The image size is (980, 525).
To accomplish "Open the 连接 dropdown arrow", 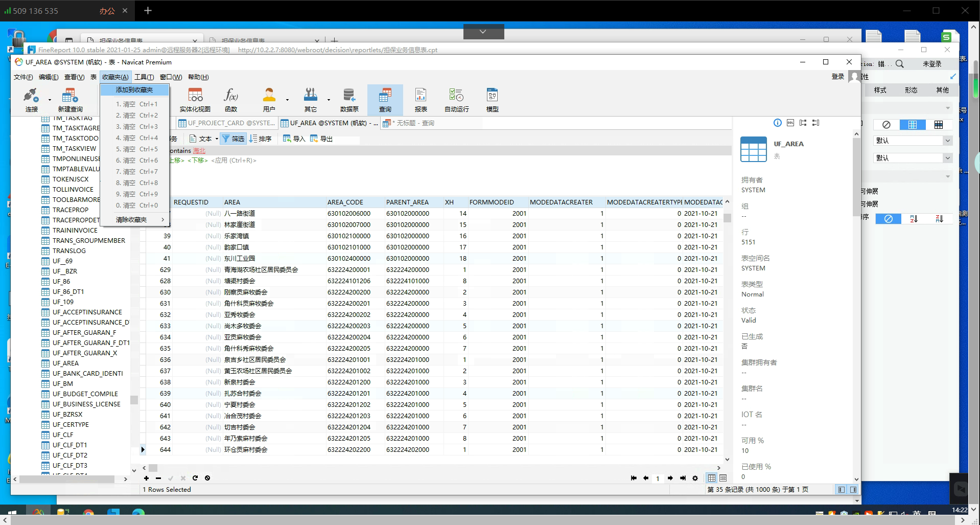I will tap(50, 100).
